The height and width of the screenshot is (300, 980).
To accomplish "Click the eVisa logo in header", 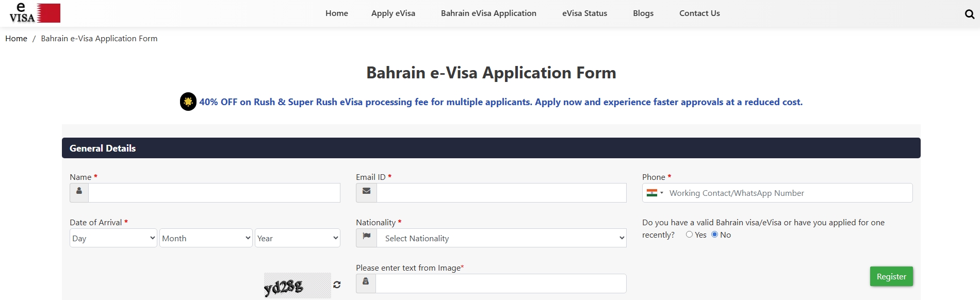I will pos(35,13).
